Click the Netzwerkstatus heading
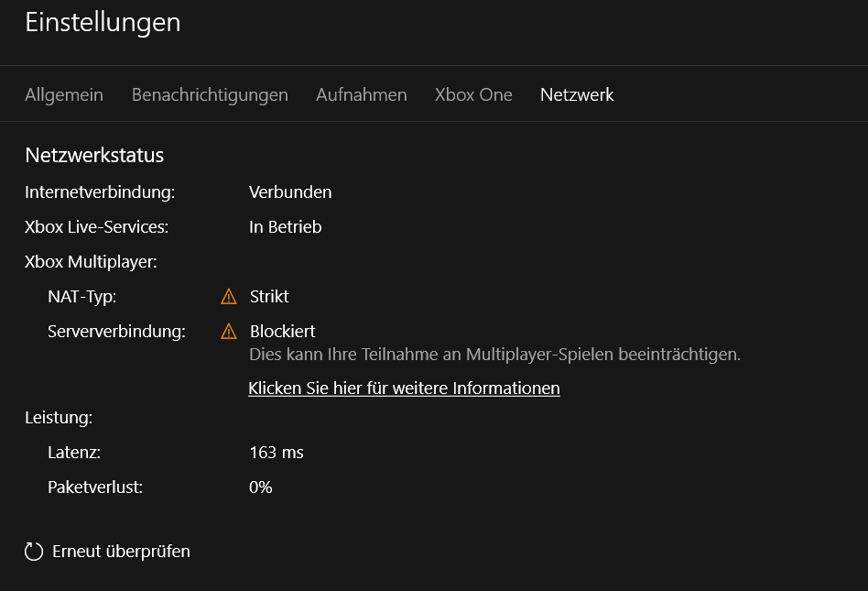Image resolution: width=868 pixels, height=591 pixels. click(x=94, y=155)
